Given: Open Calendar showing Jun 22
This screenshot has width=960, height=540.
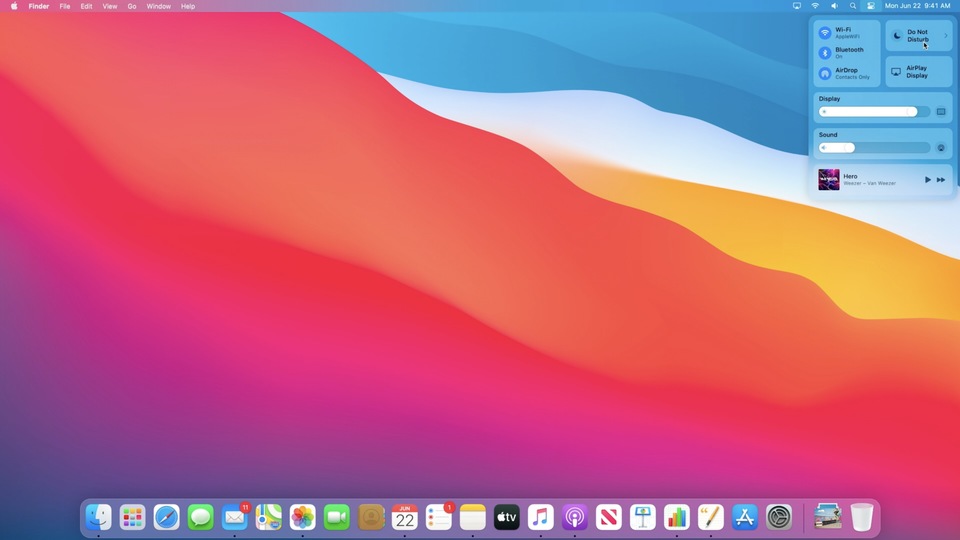Looking at the screenshot, I should pyautogui.click(x=405, y=517).
